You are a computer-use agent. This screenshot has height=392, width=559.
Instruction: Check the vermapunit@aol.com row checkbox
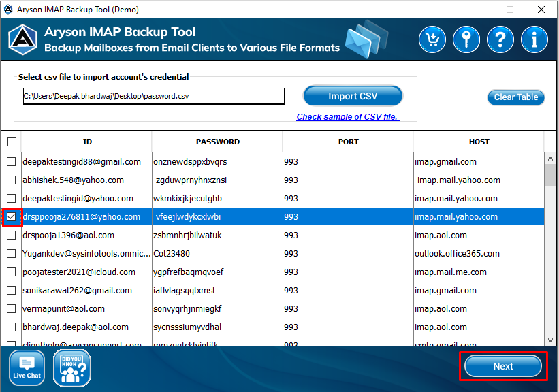pyautogui.click(x=12, y=308)
